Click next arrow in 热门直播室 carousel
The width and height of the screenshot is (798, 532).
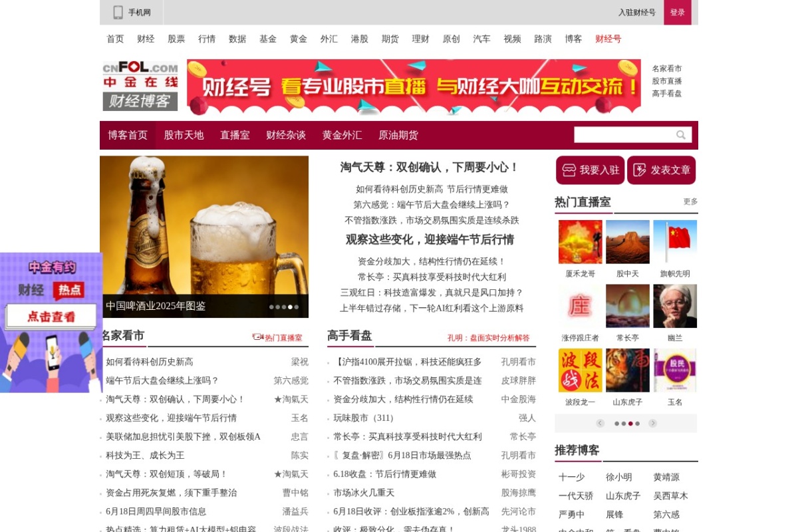[652, 424]
